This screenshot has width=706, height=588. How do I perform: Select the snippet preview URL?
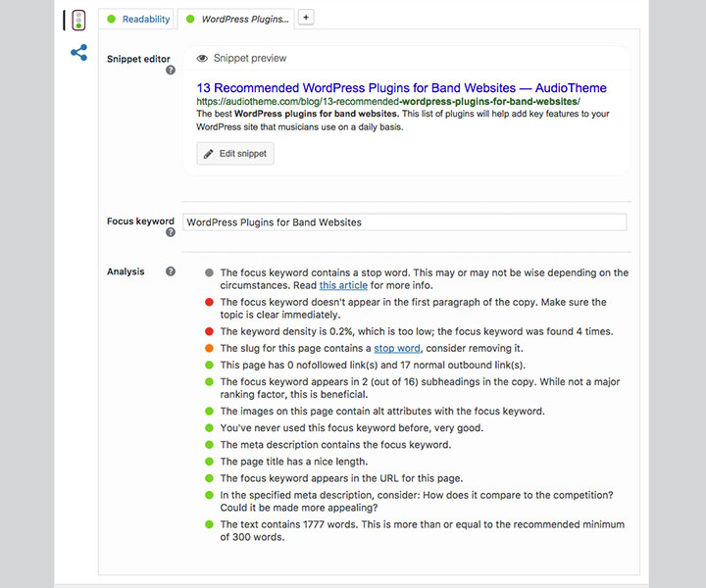pyautogui.click(x=388, y=102)
